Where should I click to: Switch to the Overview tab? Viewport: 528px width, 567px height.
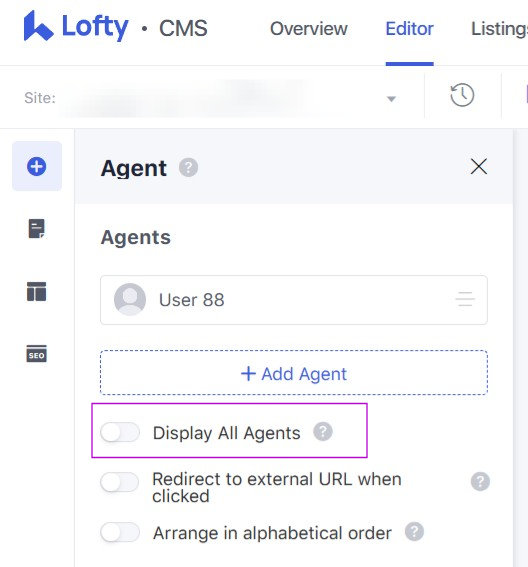point(309,29)
